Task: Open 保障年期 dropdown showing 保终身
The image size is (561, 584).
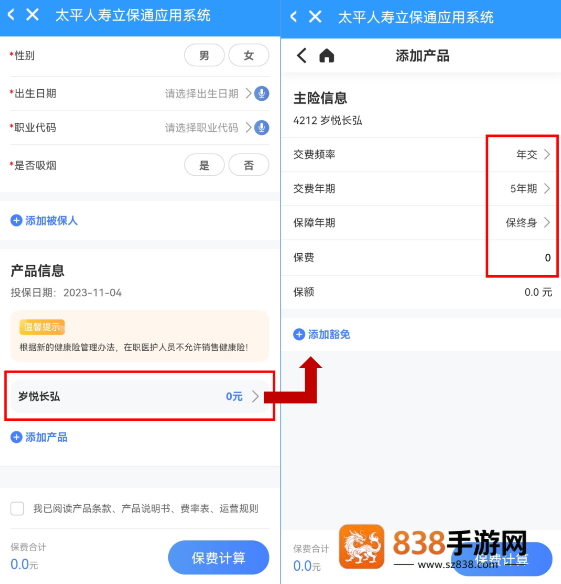Action: (x=528, y=223)
